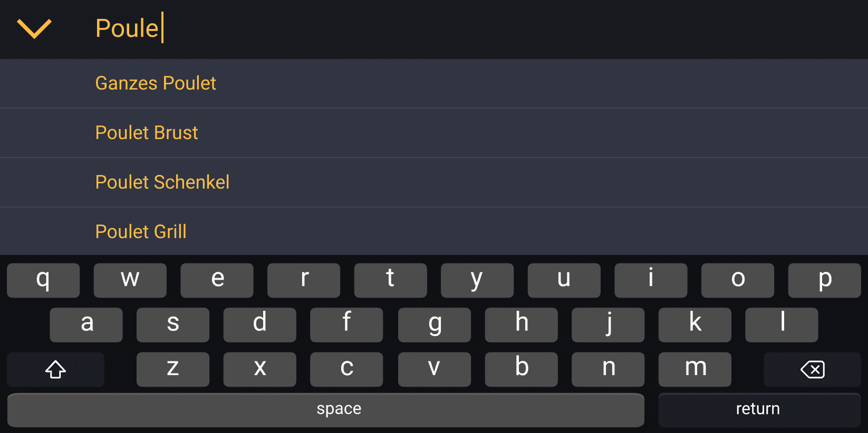Collapse the search with the chevron arrow
The image size is (868, 433).
tap(34, 28)
